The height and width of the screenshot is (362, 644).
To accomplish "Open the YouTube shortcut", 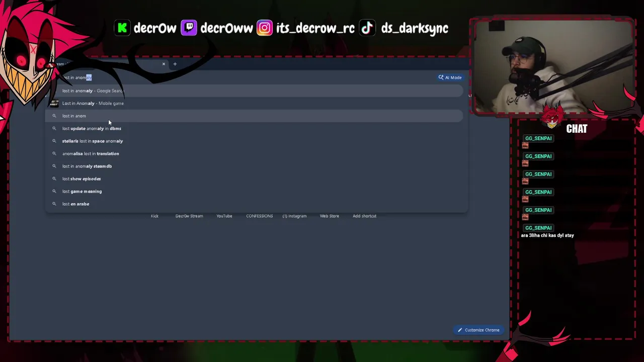I will click(224, 216).
